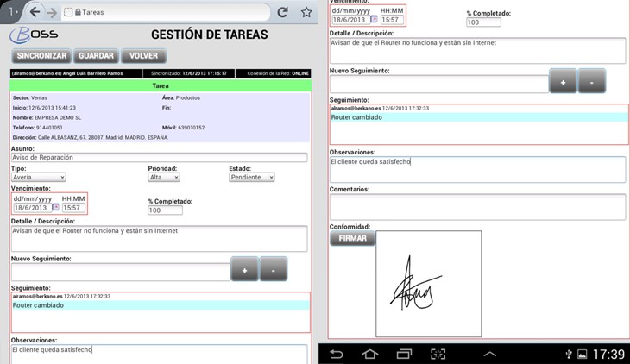The image size is (630, 364).
Task: Tap the screenshot capture icon in navigation bar
Action: 438,354
